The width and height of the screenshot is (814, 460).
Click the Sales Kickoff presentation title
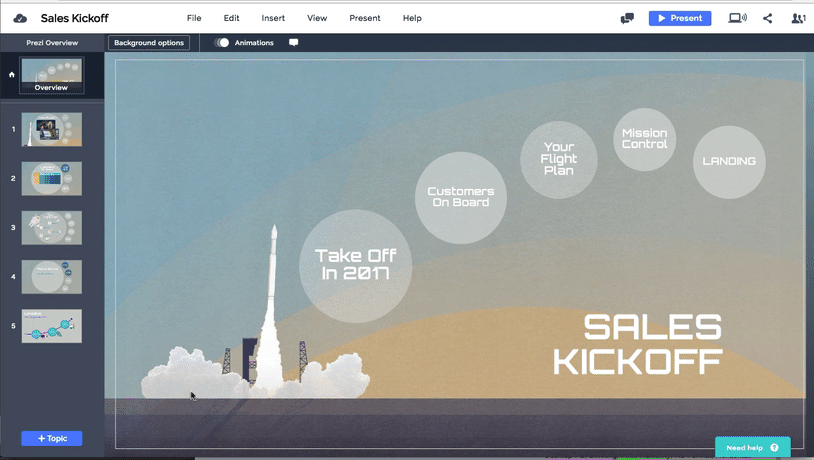tap(74, 18)
